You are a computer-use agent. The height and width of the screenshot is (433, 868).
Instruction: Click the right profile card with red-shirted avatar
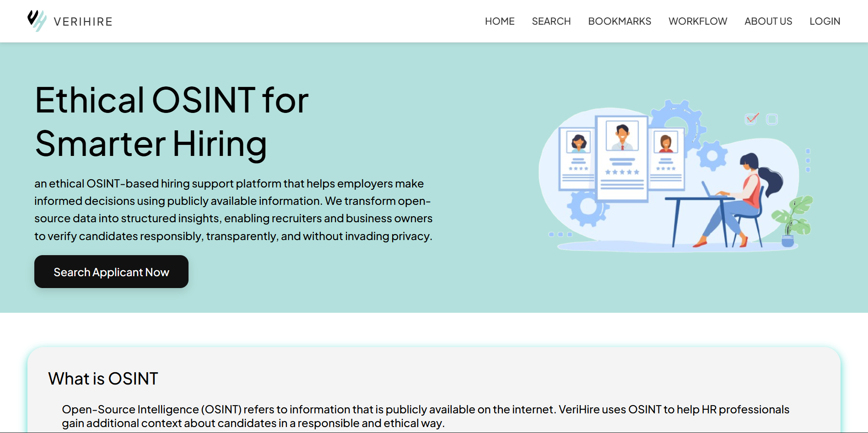pyautogui.click(x=666, y=158)
